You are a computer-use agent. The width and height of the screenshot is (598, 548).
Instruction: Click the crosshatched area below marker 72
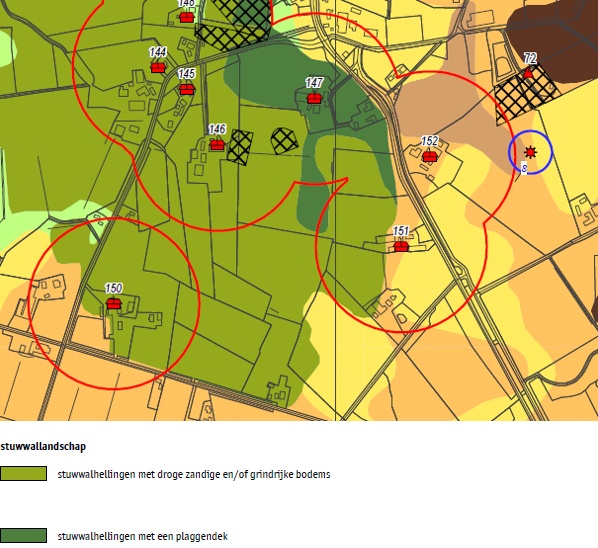point(526,94)
